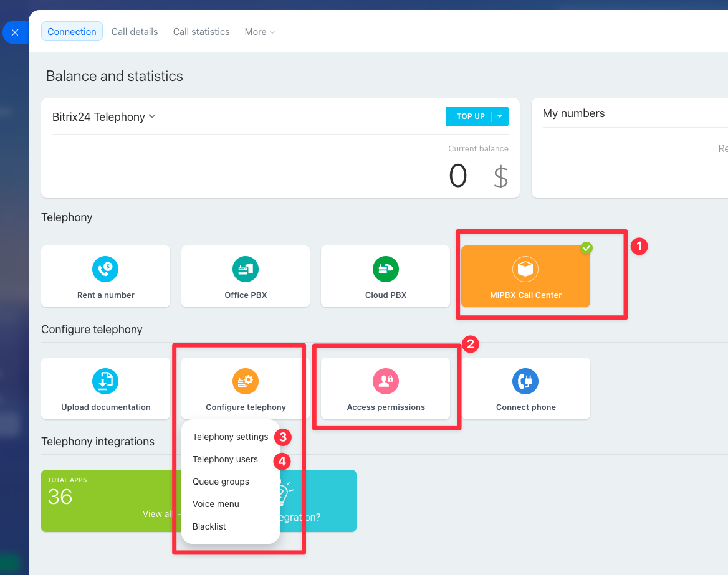Open the Upload documentation card label
This screenshot has height=575, width=728.
(106, 407)
